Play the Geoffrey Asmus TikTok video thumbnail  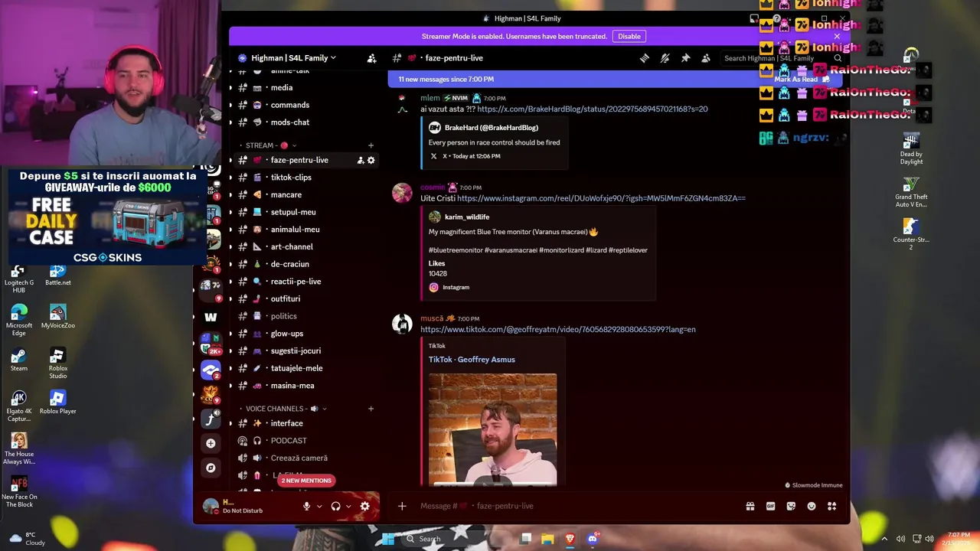pos(493,429)
